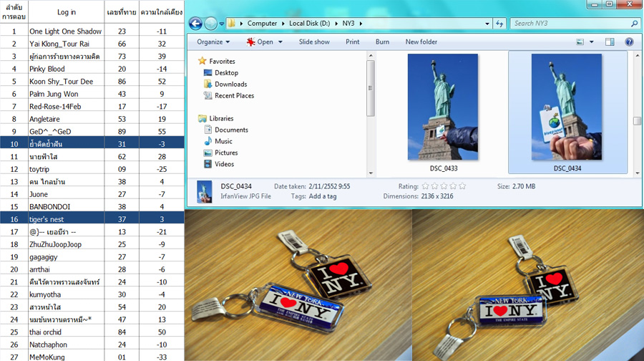Open the Pictures library
Screen dimensions: 644x361
click(226, 153)
